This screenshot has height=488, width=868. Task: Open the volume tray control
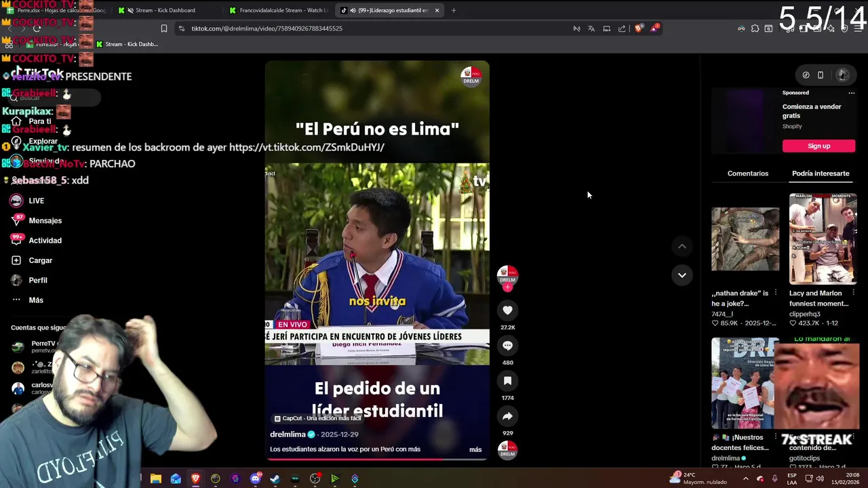(x=821, y=479)
